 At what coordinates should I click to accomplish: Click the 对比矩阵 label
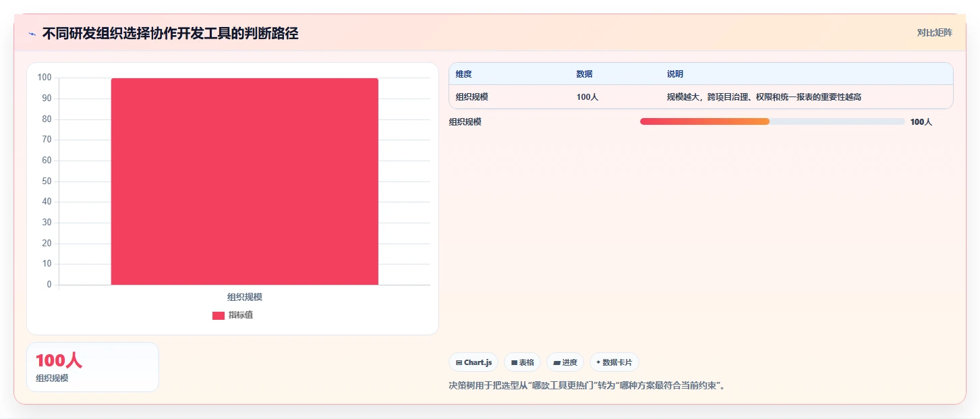(x=934, y=33)
